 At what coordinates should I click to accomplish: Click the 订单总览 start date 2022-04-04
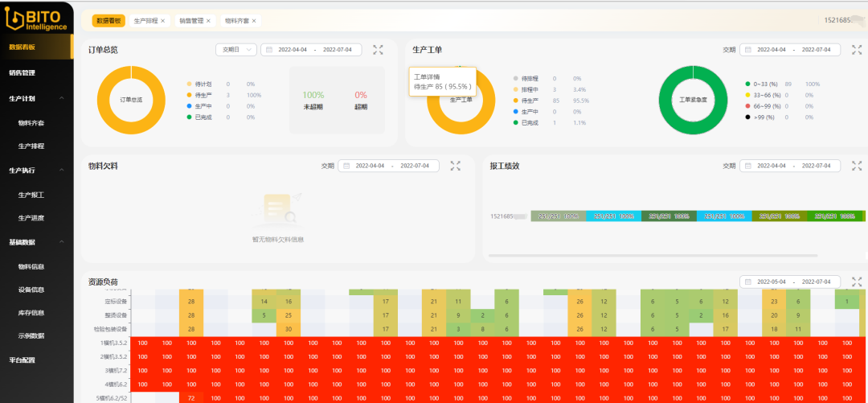293,50
